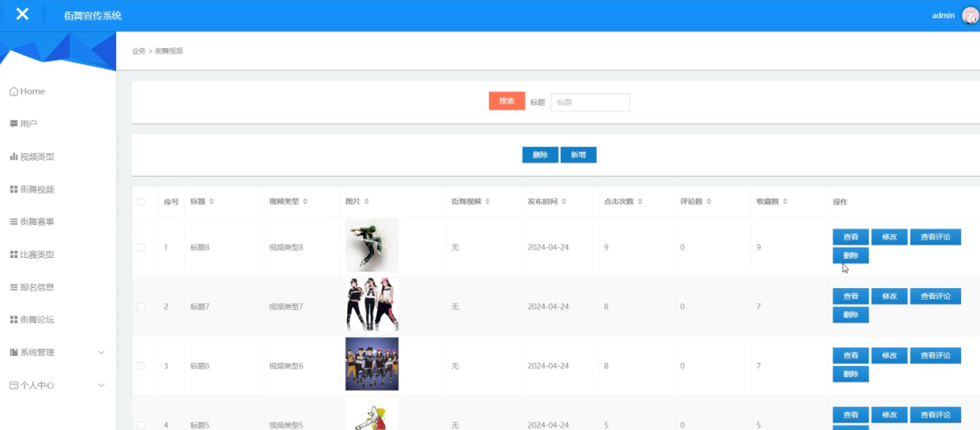
Task: Open the 标题7 thumbnail image
Action: (x=372, y=305)
